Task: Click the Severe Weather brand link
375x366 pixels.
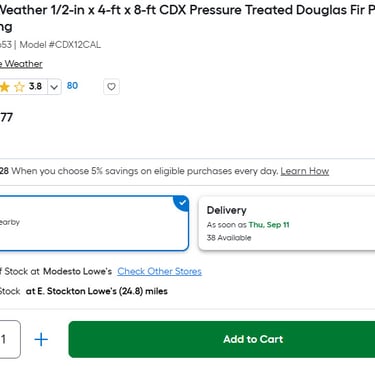Action: pos(21,64)
